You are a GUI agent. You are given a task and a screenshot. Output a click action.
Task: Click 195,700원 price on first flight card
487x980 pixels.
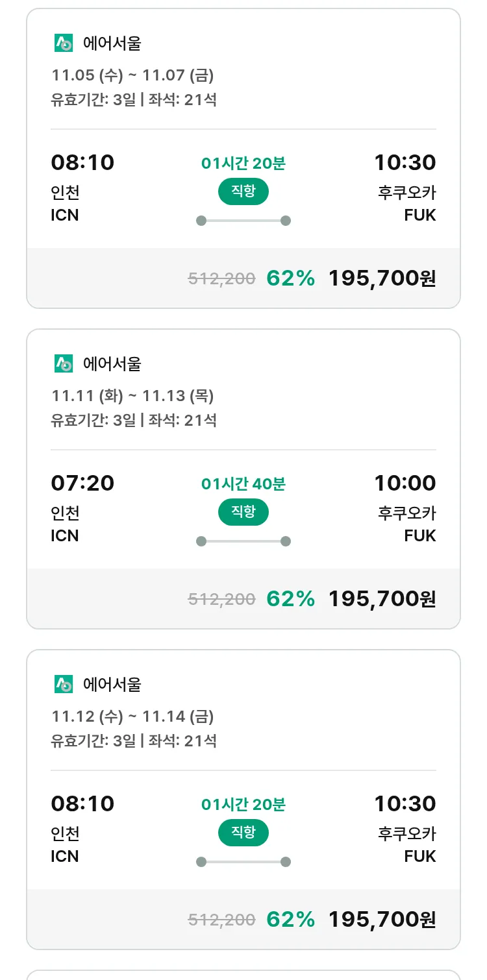point(382,278)
